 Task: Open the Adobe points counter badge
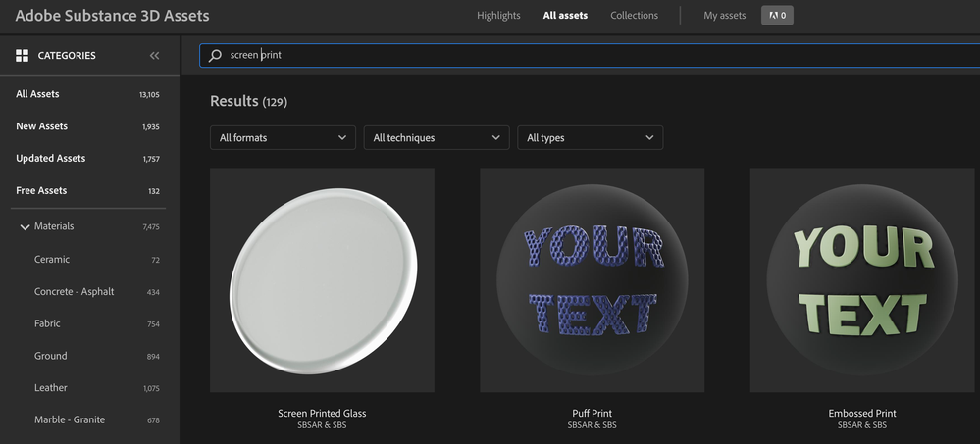(x=777, y=16)
